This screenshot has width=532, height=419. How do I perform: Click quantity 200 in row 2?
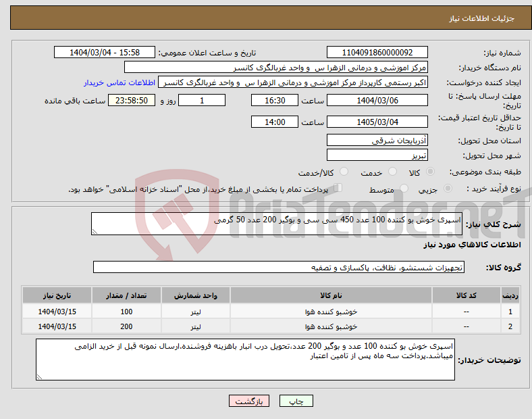click(126, 326)
